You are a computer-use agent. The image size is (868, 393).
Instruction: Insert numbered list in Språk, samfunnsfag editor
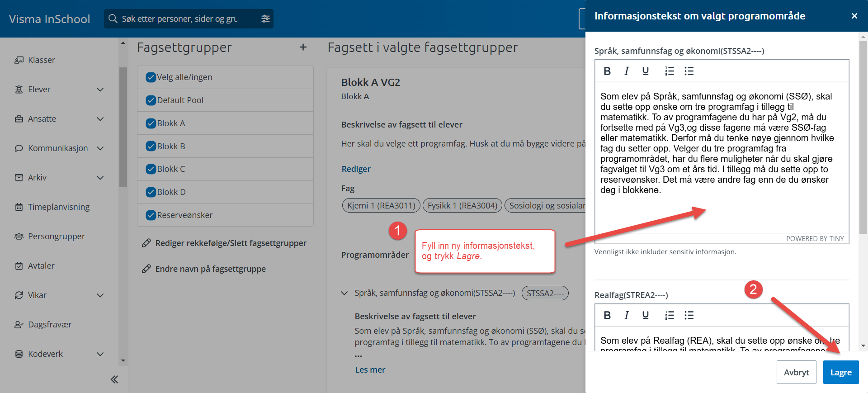click(670, 71)
